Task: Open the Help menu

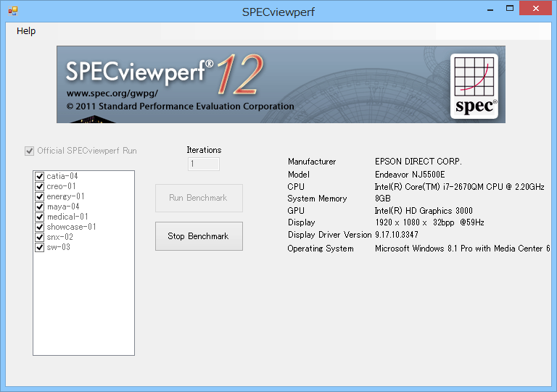Action: (26, 31)
